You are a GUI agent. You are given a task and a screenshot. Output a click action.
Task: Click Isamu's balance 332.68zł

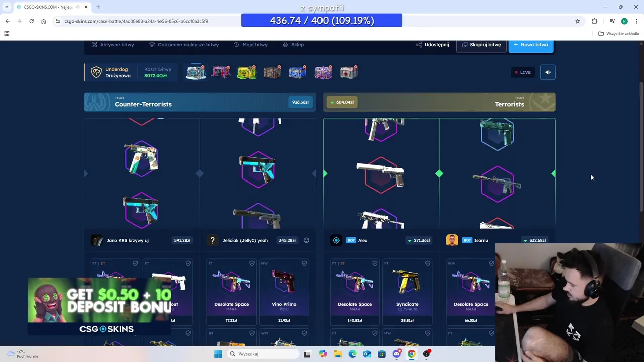point(535,240)
